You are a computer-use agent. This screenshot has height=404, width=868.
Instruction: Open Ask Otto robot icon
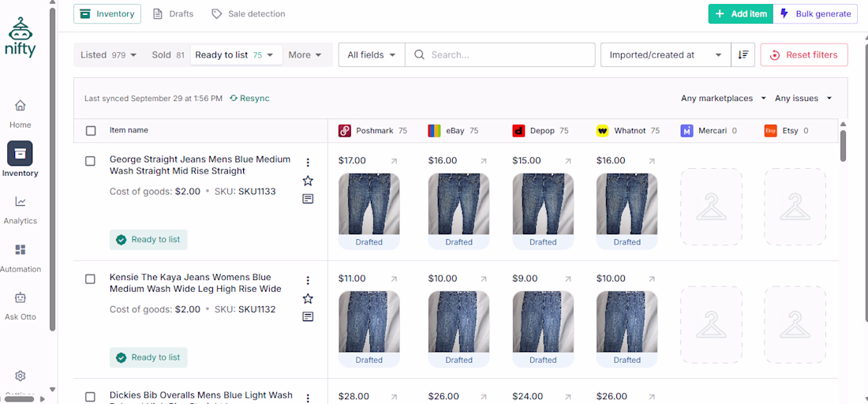pos(20,298)
